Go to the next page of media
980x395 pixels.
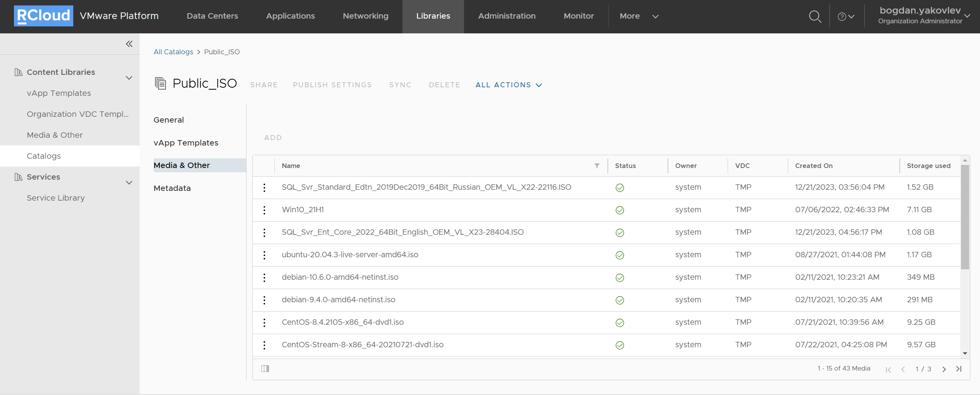click(944, 369)
